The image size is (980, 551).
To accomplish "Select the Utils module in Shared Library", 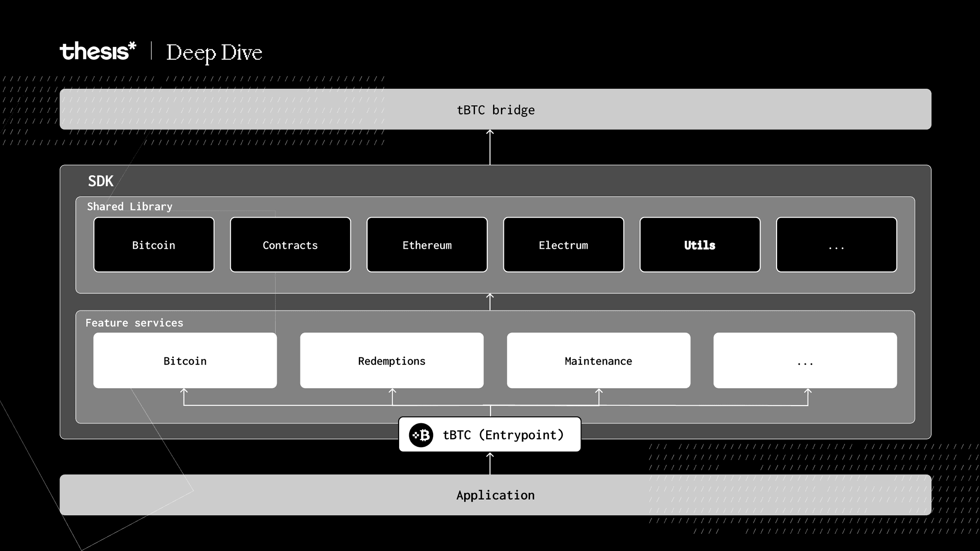I will [x=699, y=244].
